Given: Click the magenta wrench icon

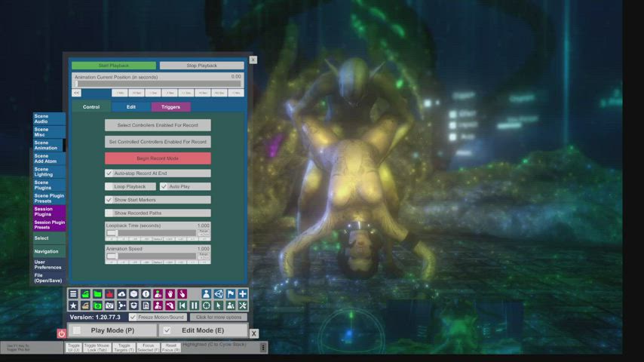Looking at the screenshot, I should point(170,305).
